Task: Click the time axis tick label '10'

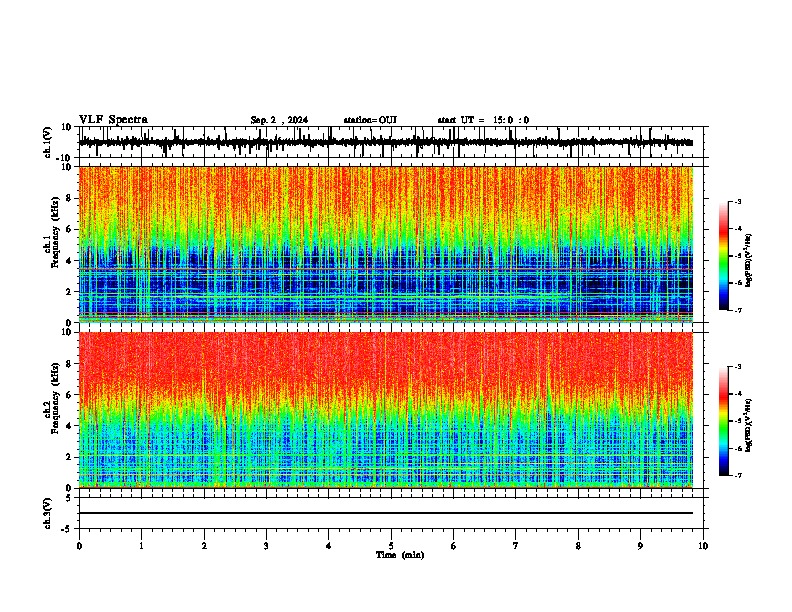Action: (x=703, y=546)
